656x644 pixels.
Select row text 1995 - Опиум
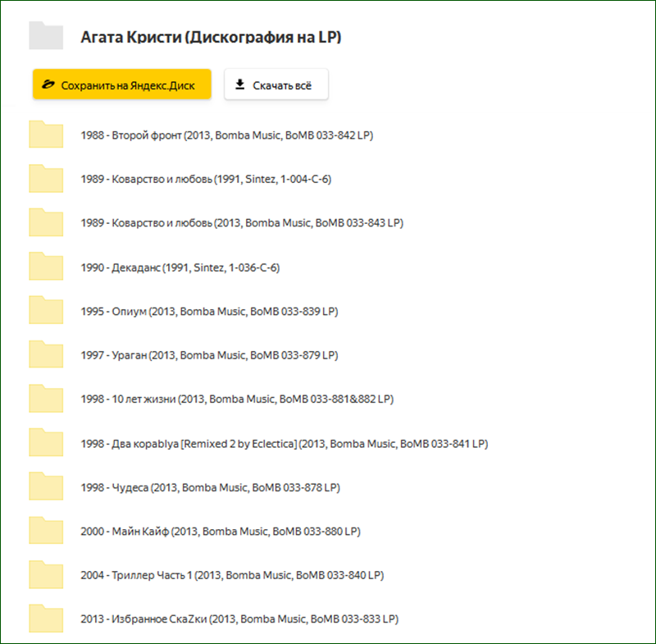point(209,312)
